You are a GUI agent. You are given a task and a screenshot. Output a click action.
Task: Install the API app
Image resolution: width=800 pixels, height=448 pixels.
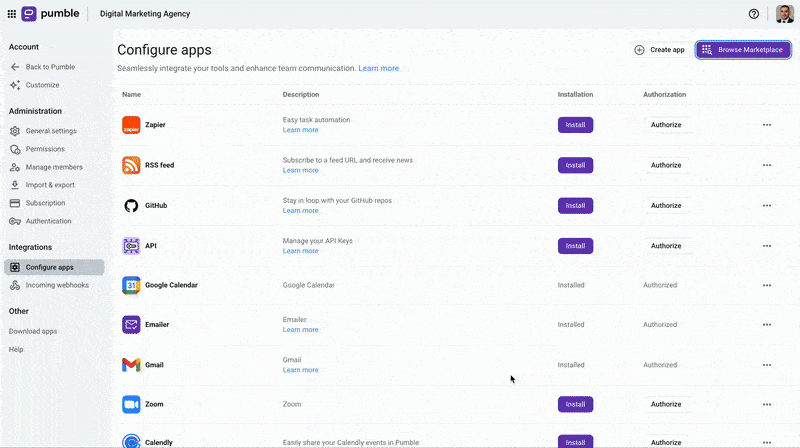(575, 246)
